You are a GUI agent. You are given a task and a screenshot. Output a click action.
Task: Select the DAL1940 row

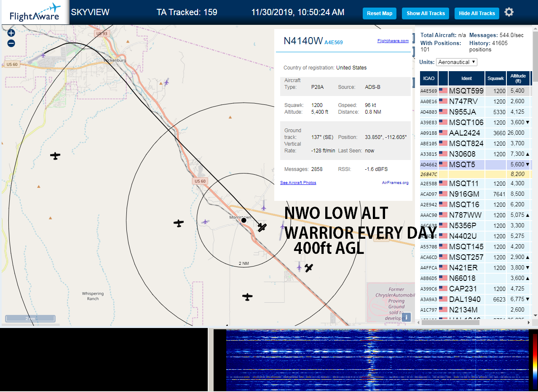pyautogui.click(x=475, y=299)
